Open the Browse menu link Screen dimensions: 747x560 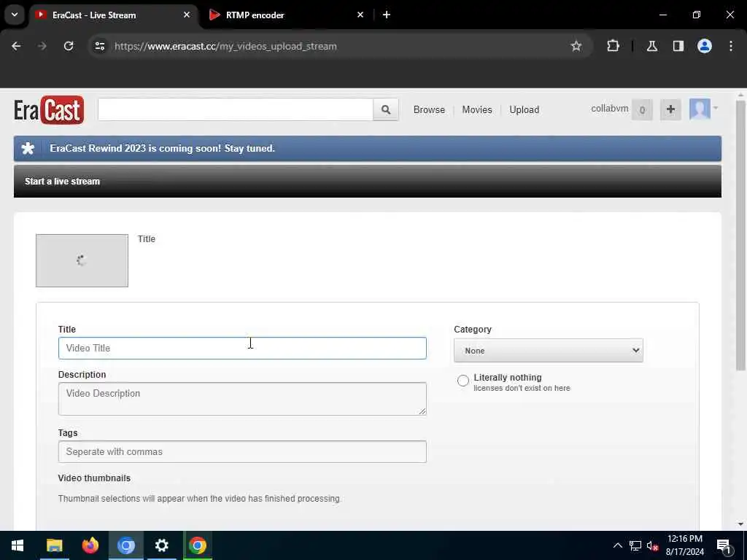[429, 109]
